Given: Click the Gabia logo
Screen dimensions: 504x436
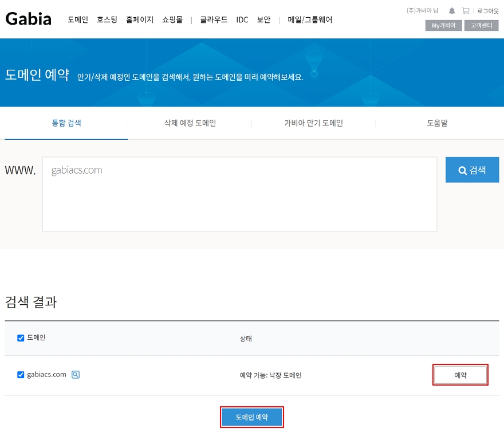Looking at the screenshot, I should coord(28,19).
